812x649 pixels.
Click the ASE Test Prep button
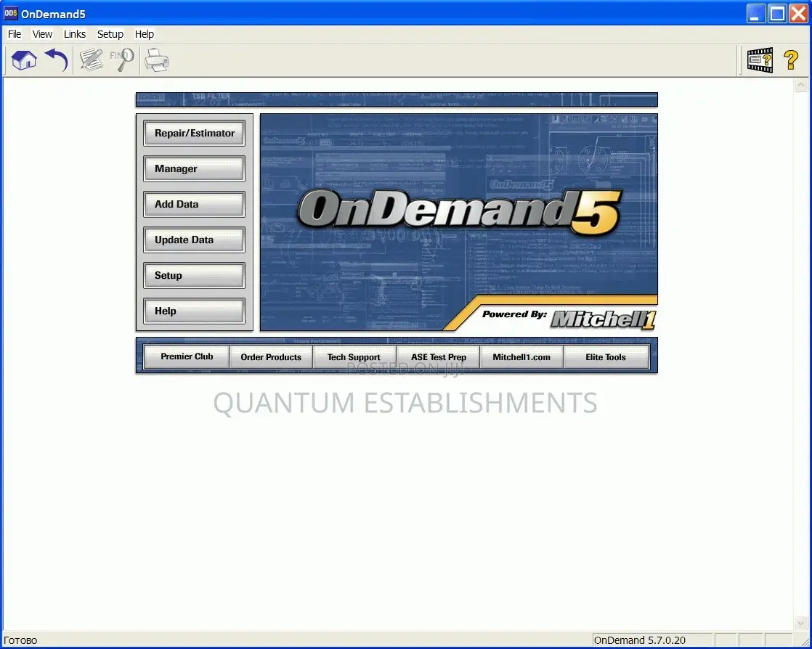439,356
